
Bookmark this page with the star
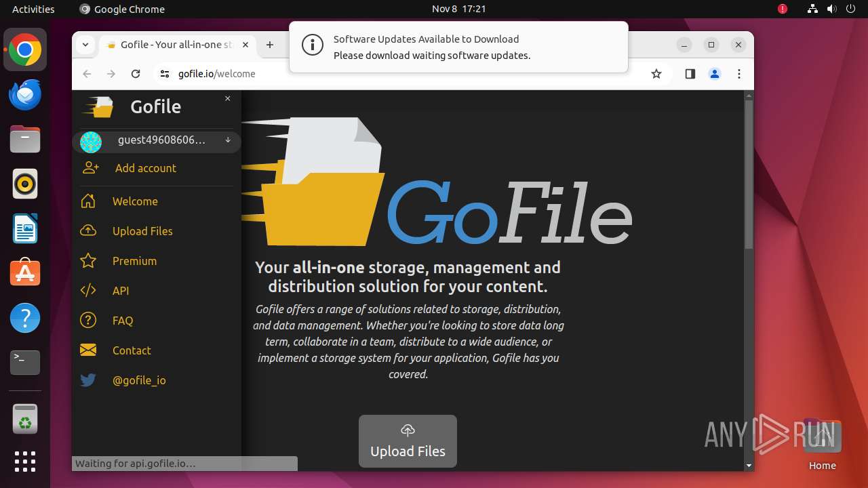pos(656,74)
